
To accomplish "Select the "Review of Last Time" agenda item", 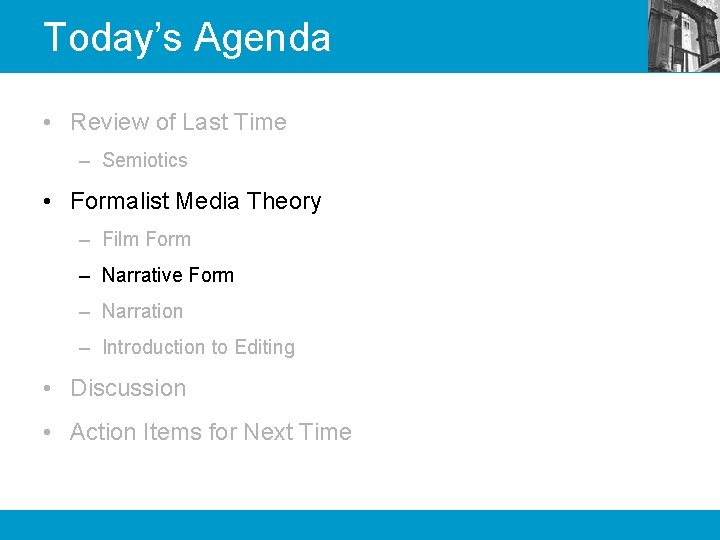I will [x=178, y=122].
